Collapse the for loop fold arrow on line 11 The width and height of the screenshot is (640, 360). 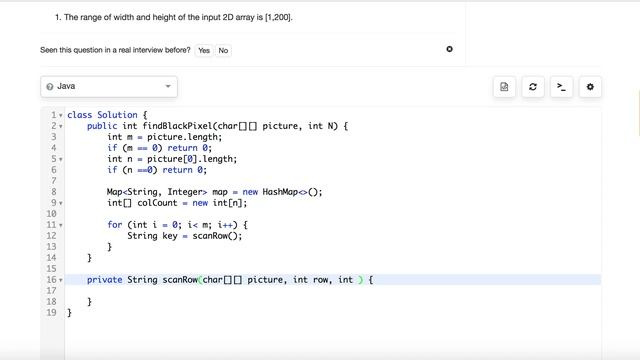(x=61, y=225)
